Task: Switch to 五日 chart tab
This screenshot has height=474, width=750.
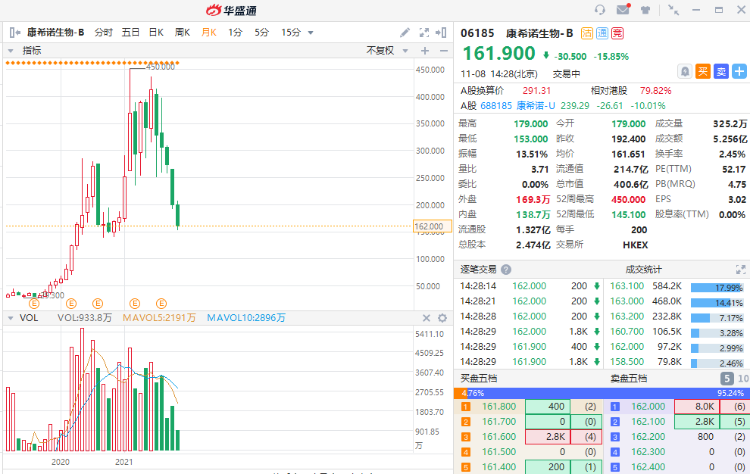Action: pos(130,33)
